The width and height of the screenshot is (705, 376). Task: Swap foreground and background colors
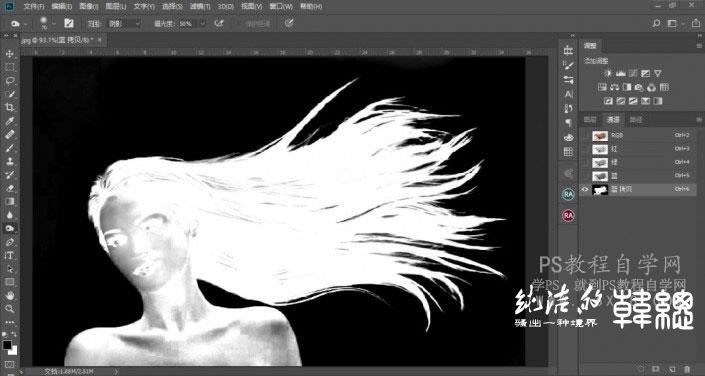(x=14, y=335)
